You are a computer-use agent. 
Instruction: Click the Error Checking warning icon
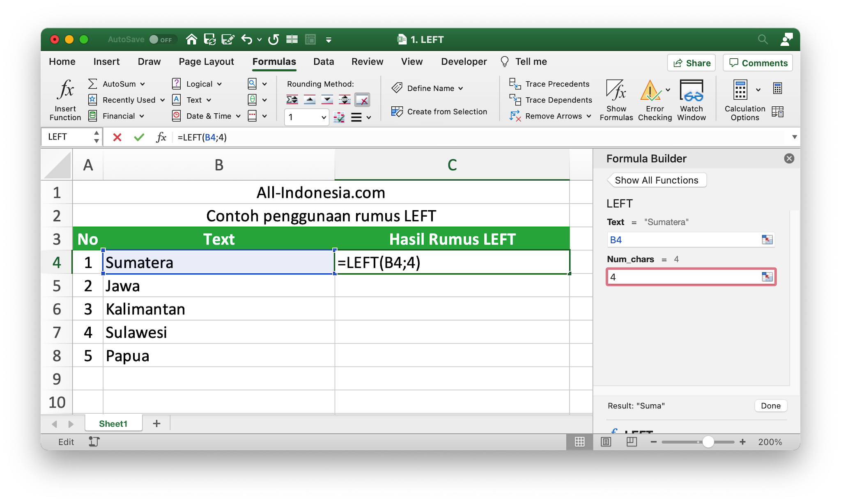[650, 91]
